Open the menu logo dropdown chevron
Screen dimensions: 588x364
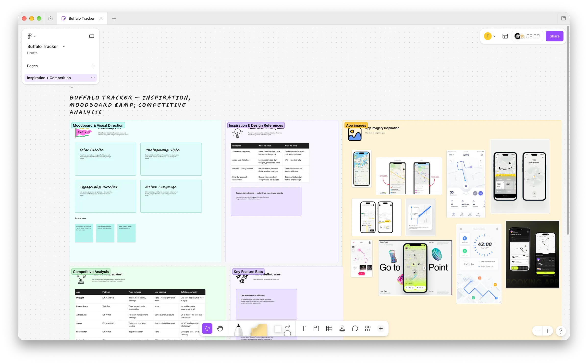[x=35, y=36]
